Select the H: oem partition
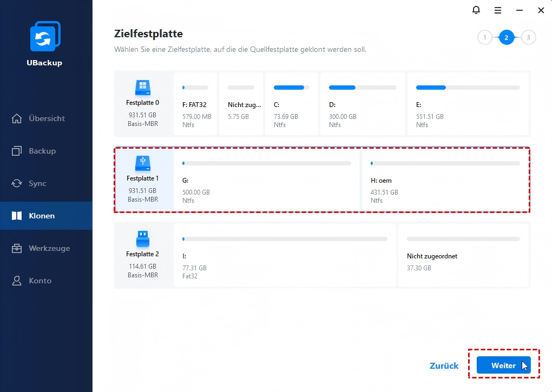This screenshot has width=552, height=392. click(445, 180)
